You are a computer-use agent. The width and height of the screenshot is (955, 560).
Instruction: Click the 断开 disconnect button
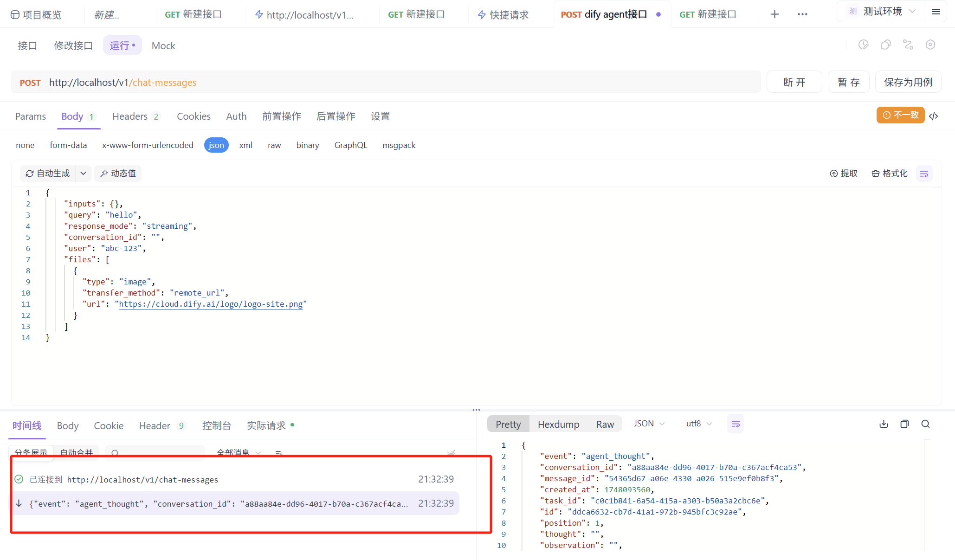coord(794,82)
